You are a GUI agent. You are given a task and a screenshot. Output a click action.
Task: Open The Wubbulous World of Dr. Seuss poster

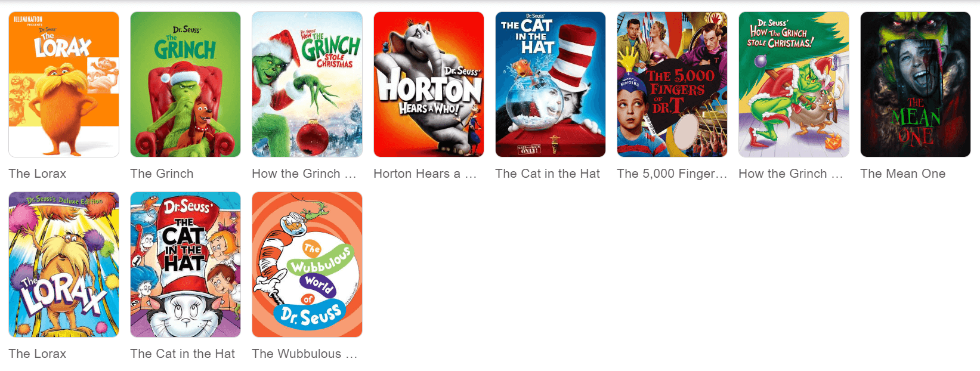coord(307,265)
